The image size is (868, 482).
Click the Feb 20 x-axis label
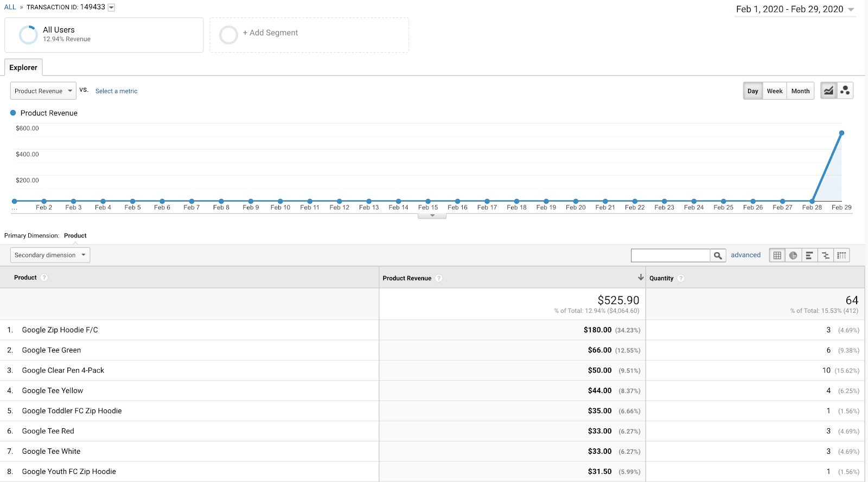[x=576, y=207]
